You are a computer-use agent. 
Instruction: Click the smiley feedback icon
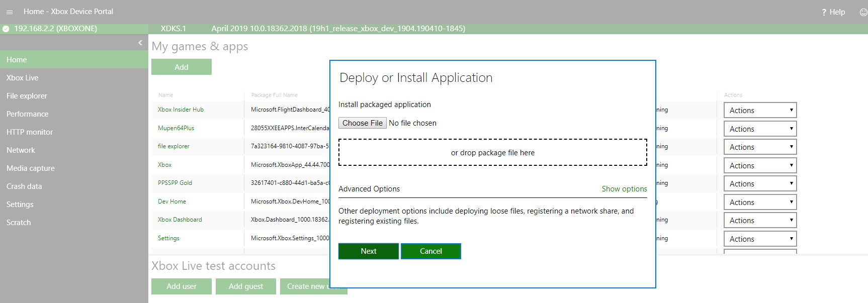click(863, 12)
